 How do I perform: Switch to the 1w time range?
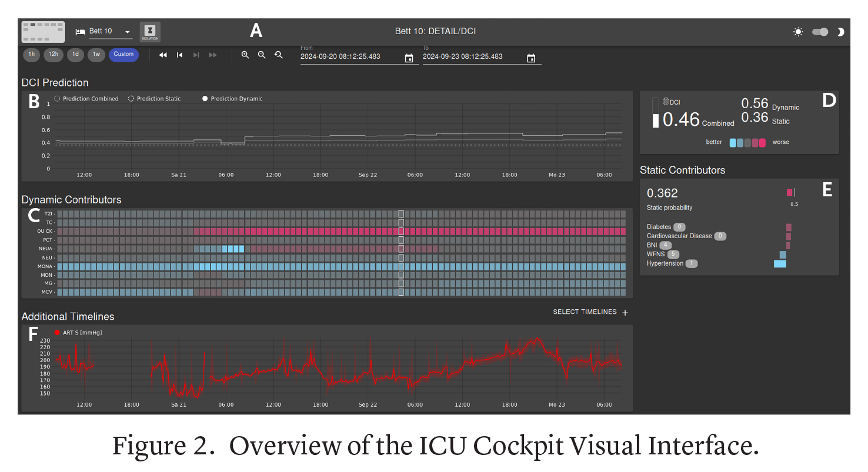coord(96,55)
